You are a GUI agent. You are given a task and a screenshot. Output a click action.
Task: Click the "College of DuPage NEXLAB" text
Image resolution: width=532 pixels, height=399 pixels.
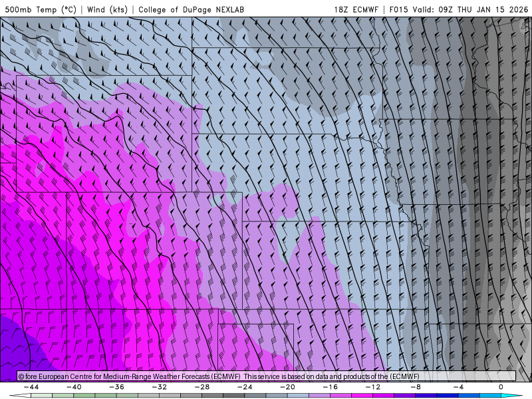tap(191, 9)
